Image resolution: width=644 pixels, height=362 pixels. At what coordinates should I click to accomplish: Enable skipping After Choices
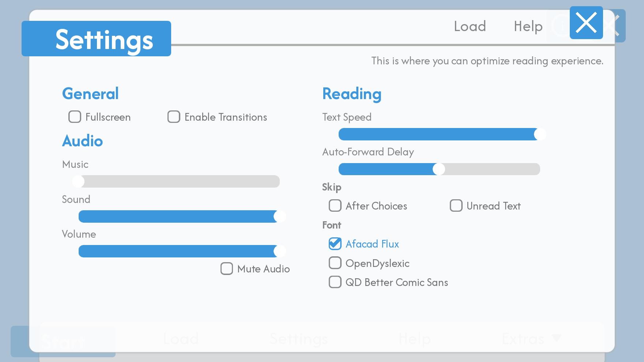(x=335, y=206)
